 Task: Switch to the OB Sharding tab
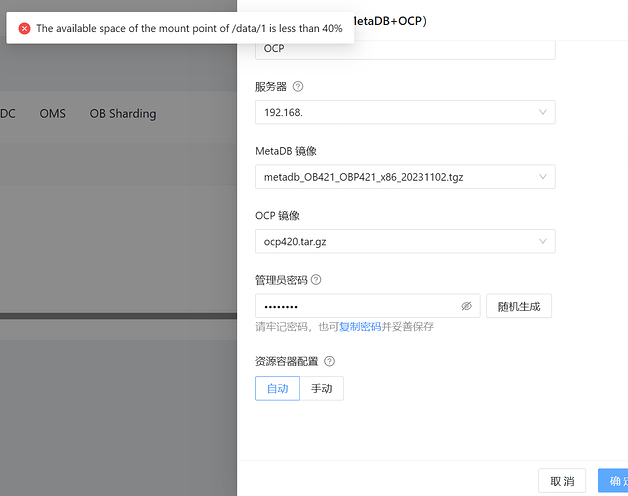123,114
